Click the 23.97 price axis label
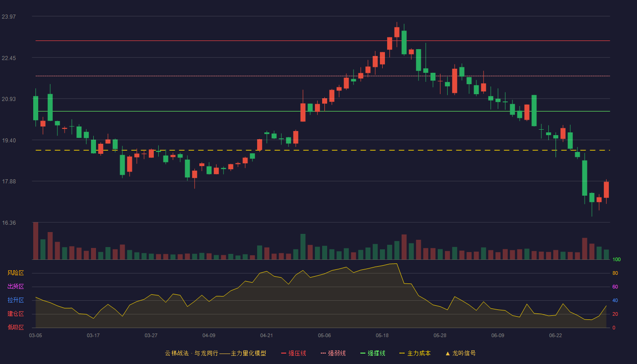Screen dimensions: 637x364 point(9,17)
